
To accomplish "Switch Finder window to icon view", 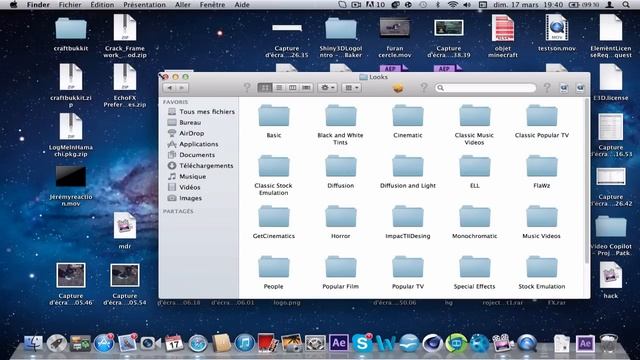I will click(x=265, y=88).
